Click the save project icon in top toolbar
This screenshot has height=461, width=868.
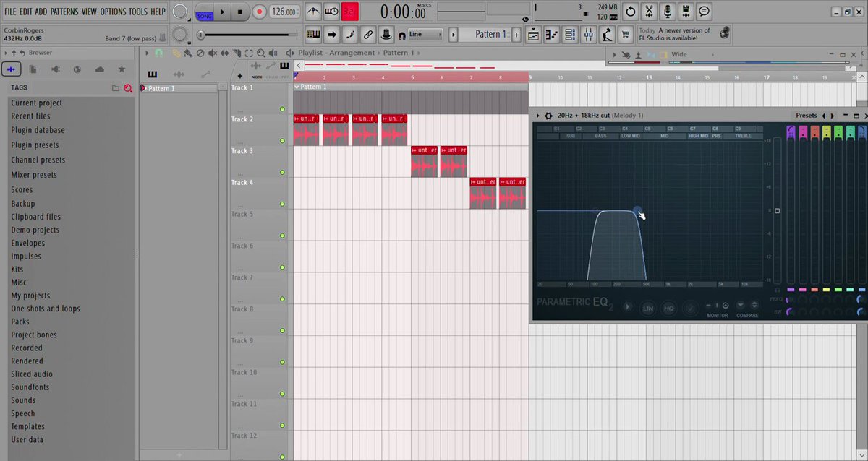(686, 12)
